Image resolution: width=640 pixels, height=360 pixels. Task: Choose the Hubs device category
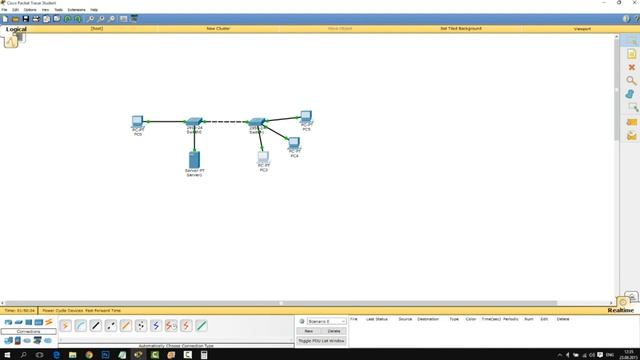[x=29, y=322]
